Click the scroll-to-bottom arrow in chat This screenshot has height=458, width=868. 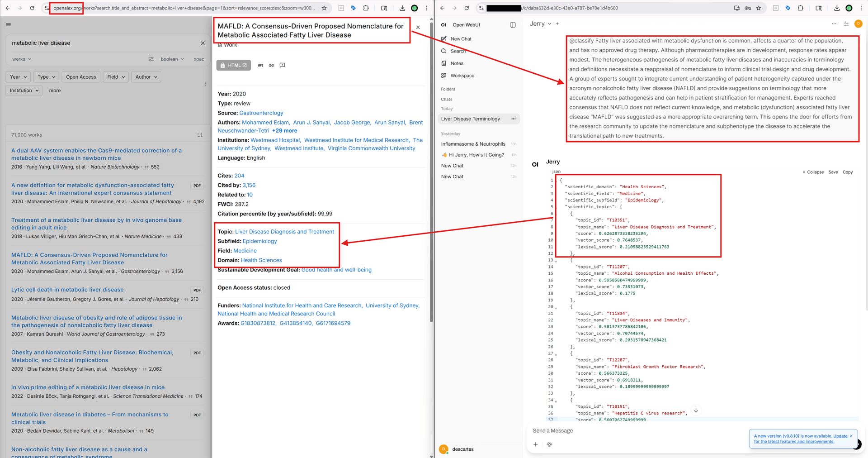point(696,410)
